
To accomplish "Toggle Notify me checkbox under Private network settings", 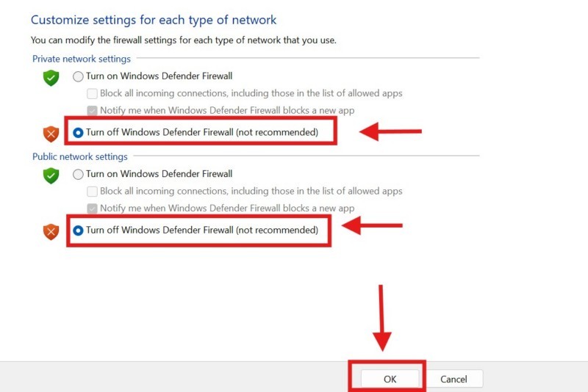I will click(x=93, y=111).
